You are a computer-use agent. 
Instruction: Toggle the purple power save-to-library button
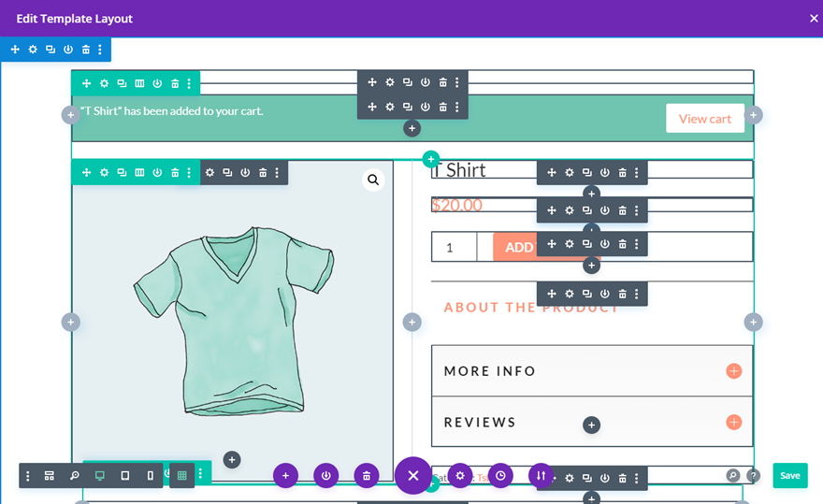pos(326,476)
